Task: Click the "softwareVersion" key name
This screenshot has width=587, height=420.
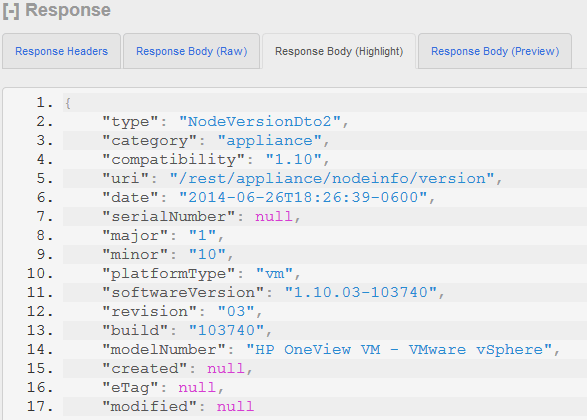Action: tap(183, 293)
